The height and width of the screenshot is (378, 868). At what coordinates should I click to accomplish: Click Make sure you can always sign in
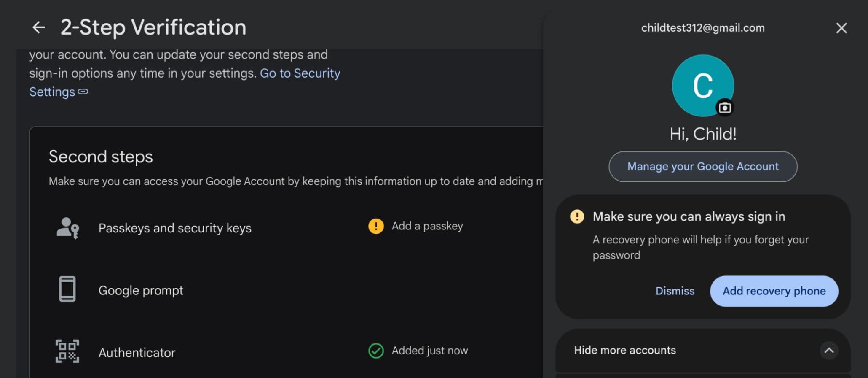point(689,216)
